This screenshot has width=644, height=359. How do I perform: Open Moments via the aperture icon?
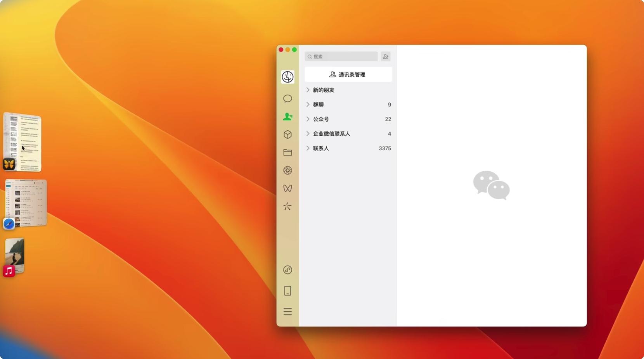(x=287, y=171)
